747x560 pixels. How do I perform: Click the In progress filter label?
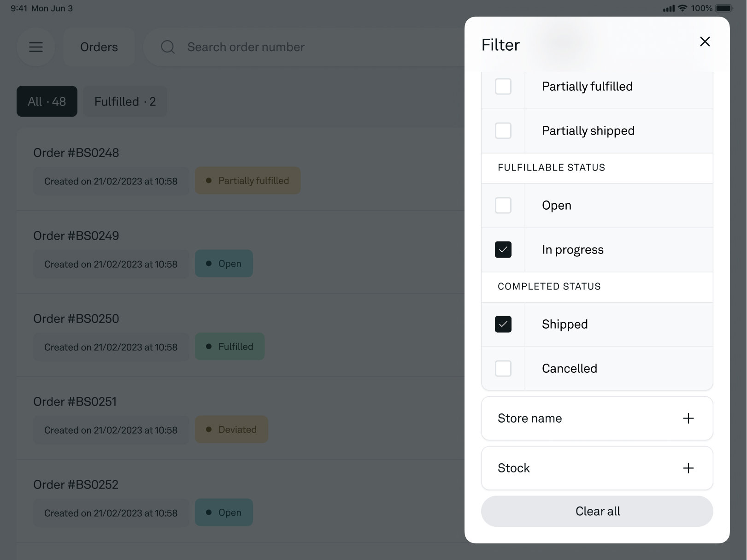tap(573, 250)
